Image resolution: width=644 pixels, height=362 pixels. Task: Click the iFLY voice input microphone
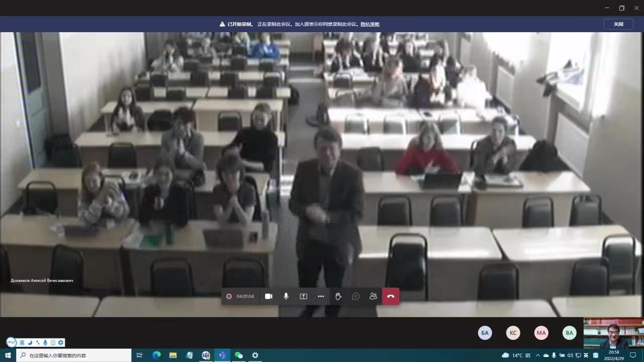click(45, 343)
